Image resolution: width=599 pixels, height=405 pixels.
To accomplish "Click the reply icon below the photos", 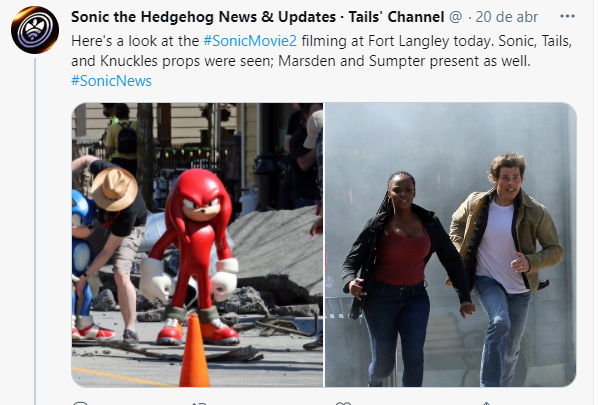I will [x=81, y=403].
